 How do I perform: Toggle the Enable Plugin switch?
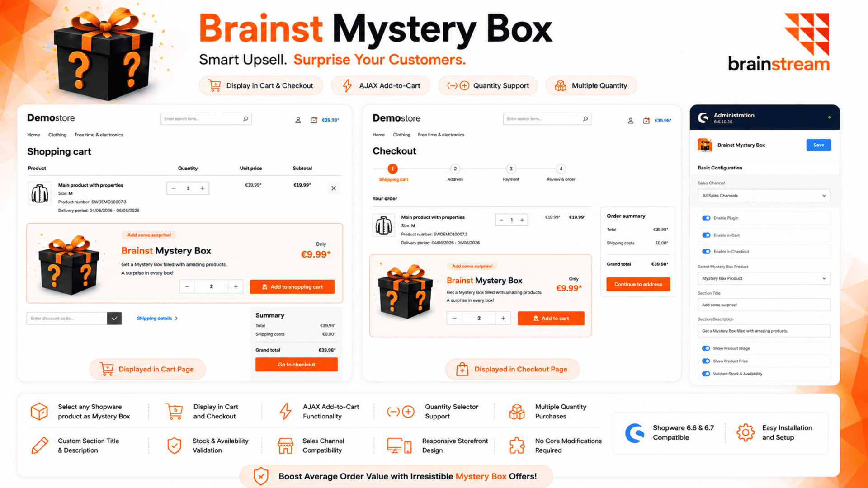(706, 218)
